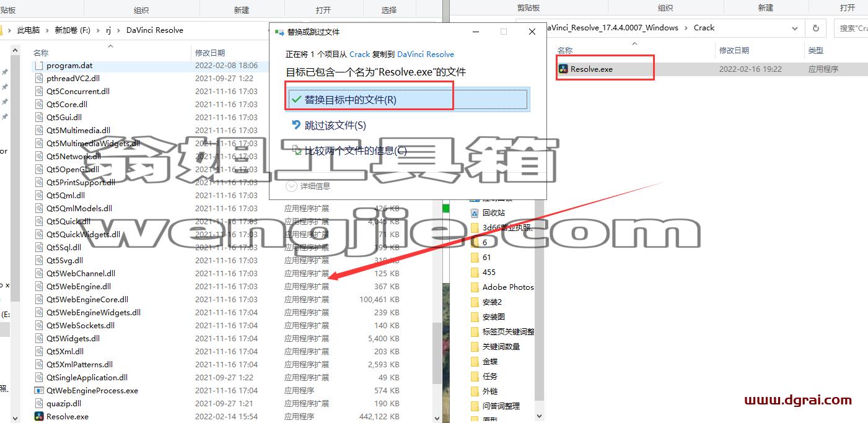The width and height of the screenshot is (868, 423).
Task: Open the address history dropdown in the Crack window
Action: point(796,28)
